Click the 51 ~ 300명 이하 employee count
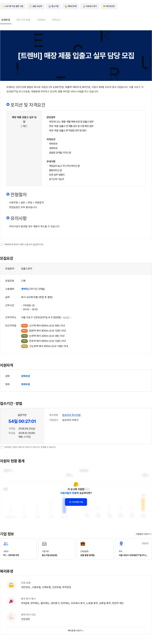 11,555
